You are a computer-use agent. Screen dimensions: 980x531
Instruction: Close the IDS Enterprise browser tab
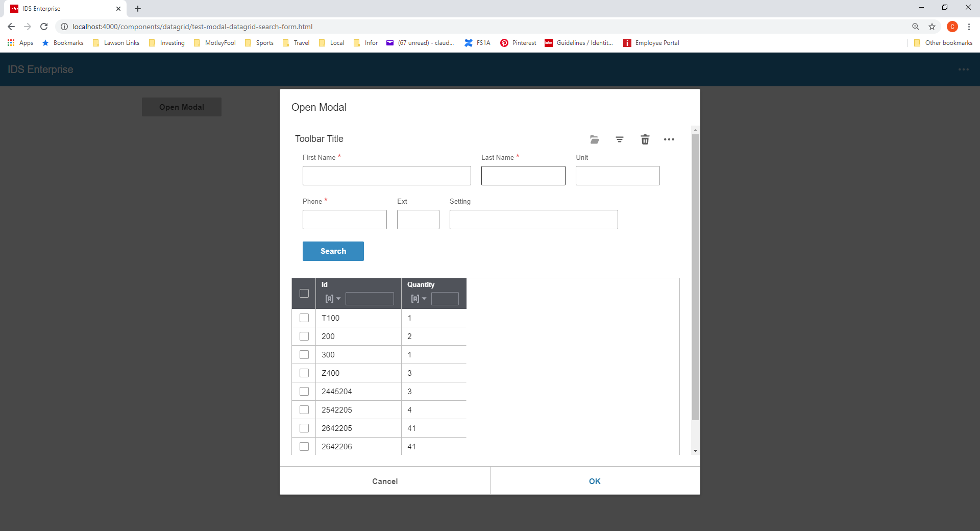118,9
